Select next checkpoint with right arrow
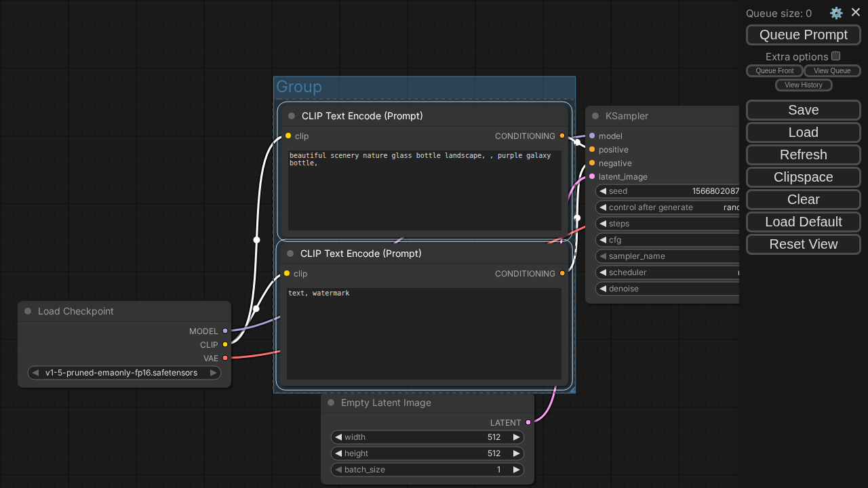 [213, 373]
